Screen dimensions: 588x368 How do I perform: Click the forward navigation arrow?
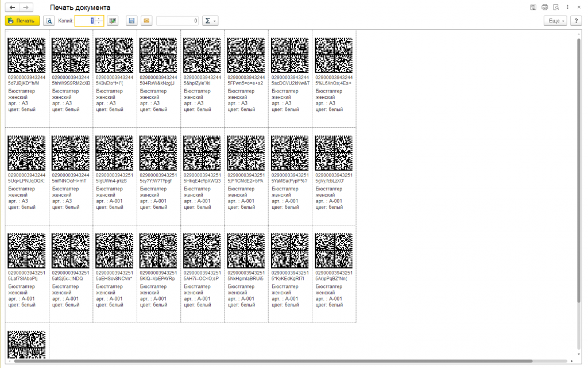click(x=25, y=7)
